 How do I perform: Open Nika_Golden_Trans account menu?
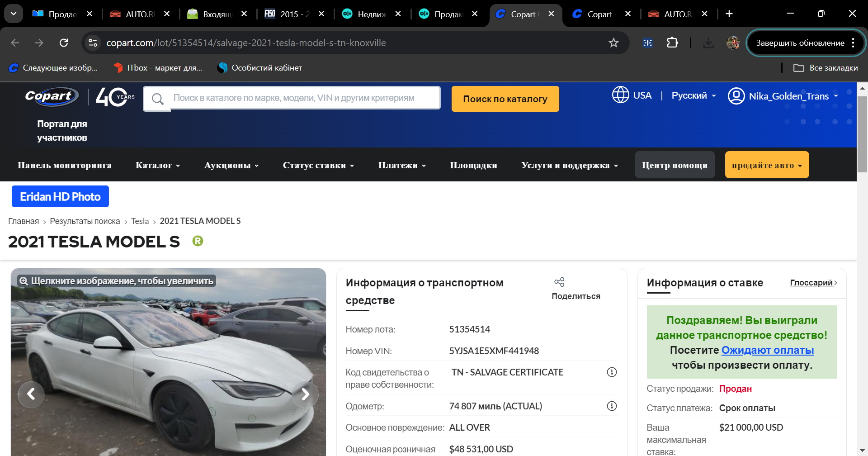coord(783,96)
